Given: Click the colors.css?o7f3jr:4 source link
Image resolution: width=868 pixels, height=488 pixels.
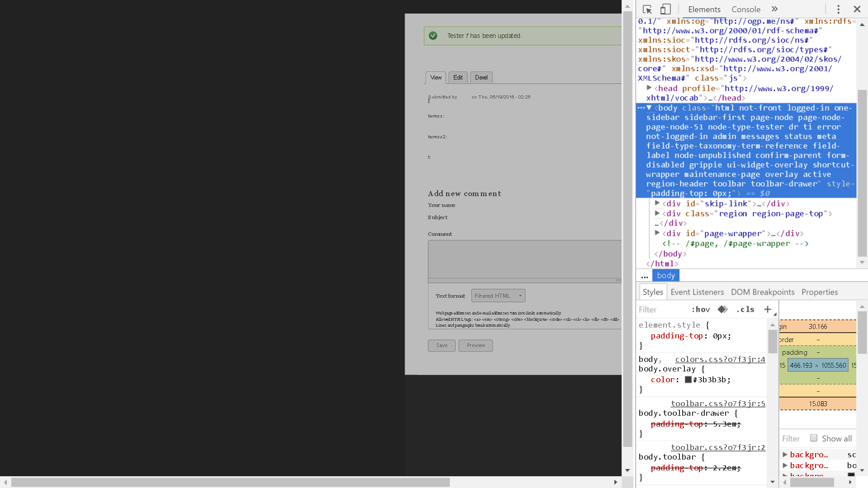Looking at the screenshot, I should [720, 359].
